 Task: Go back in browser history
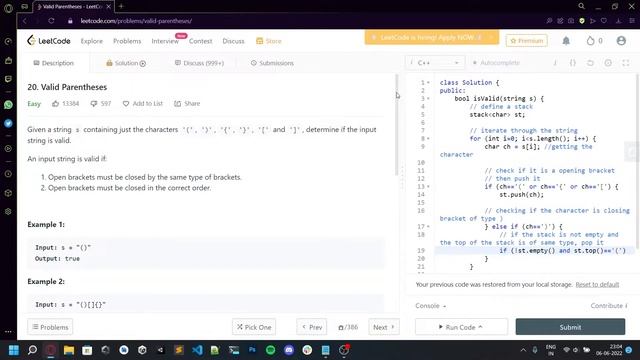click(x=25, y=21)
